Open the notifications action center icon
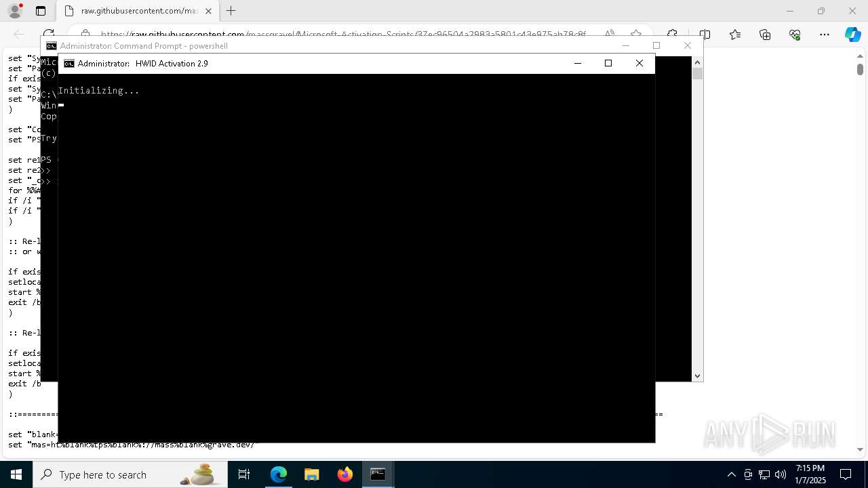Image resolution: width=868 pixels, height=488 pixels. (x=846, y=474)
